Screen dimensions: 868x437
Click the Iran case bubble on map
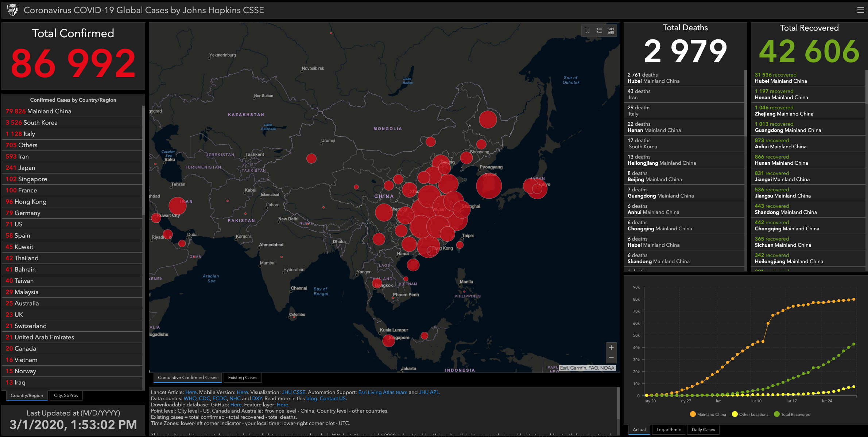[178, 206]
